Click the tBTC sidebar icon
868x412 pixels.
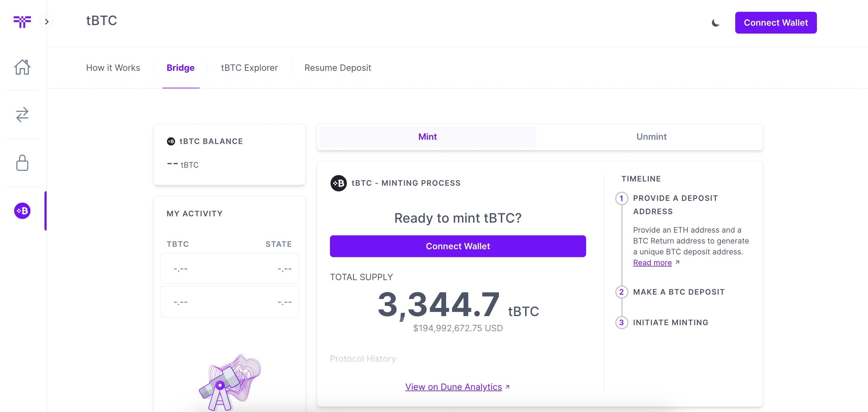tap(22, 211)
